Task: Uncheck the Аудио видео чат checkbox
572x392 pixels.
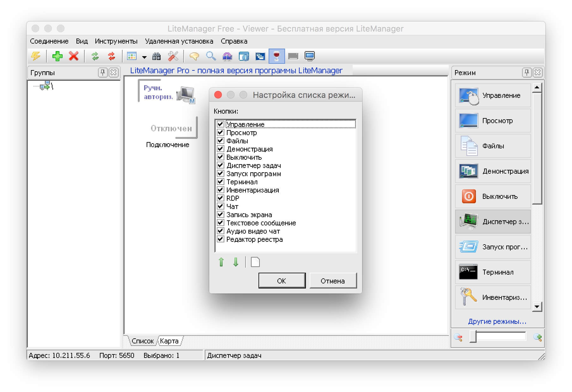Action: (x=221, y=231)
